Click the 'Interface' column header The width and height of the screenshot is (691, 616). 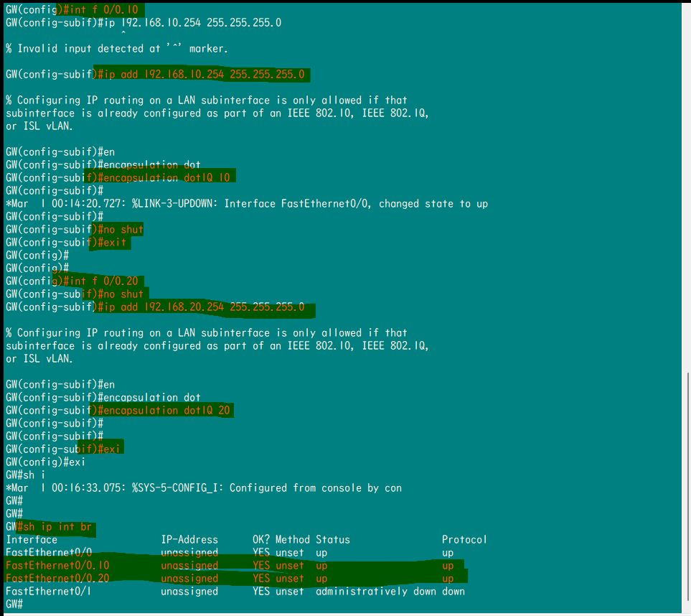point(31,539)
